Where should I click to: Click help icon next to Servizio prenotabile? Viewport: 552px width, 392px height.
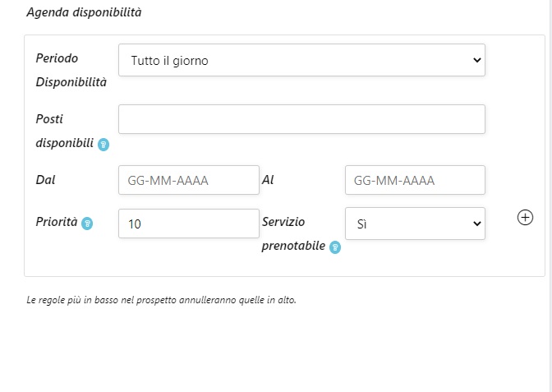click(335, 247)
